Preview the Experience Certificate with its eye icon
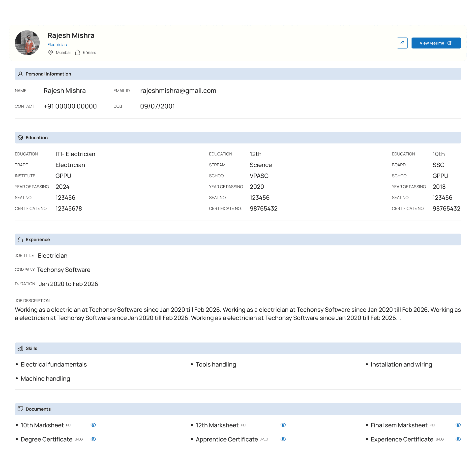The width and height of the screenshot is (476, 476). pyautogui.click(x=458, y=439)
